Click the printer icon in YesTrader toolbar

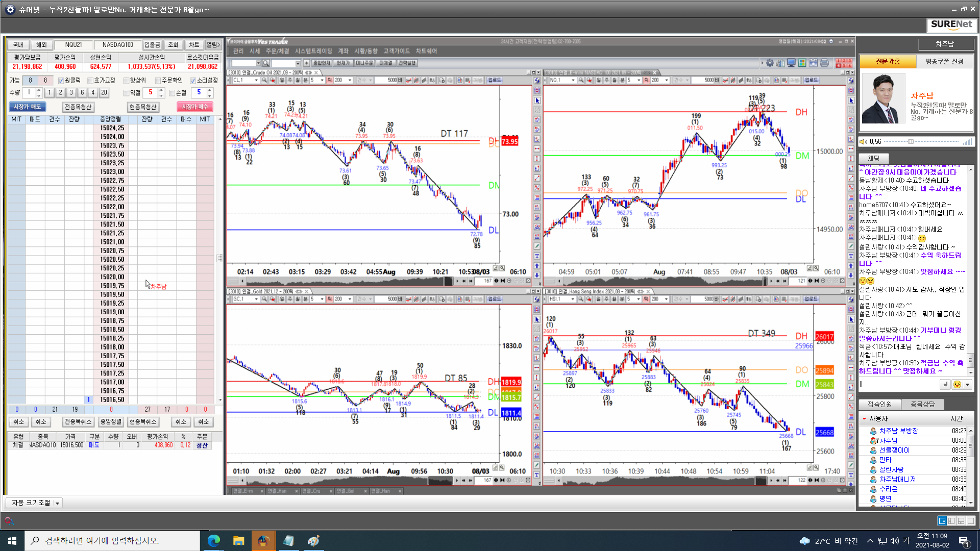[824, 63]
